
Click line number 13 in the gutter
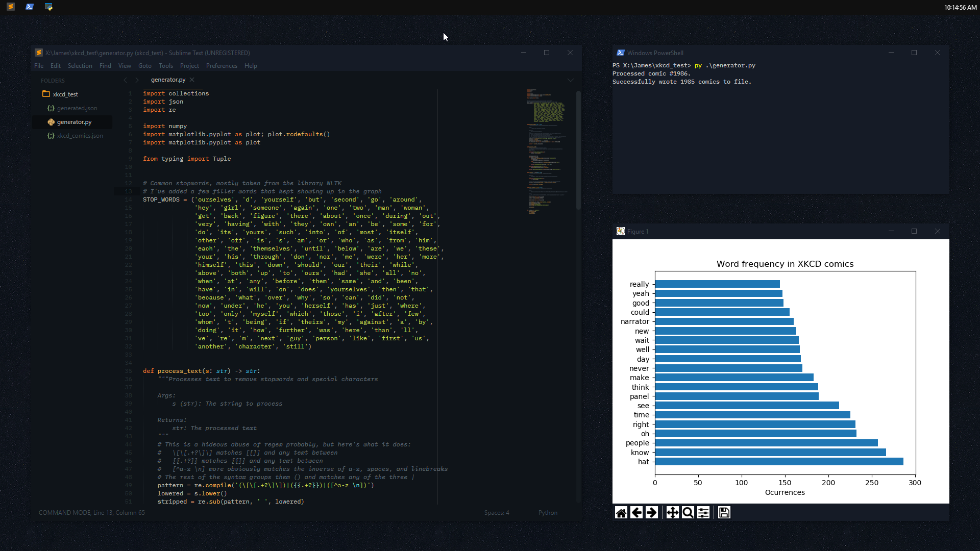pyautogui.click(x=128, y=191)
